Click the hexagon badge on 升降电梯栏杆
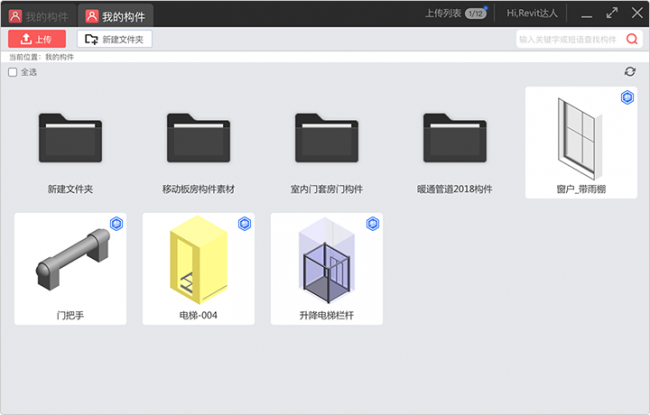Image resolution: width=650 pixels, height=415 pixels. (372, 223)
